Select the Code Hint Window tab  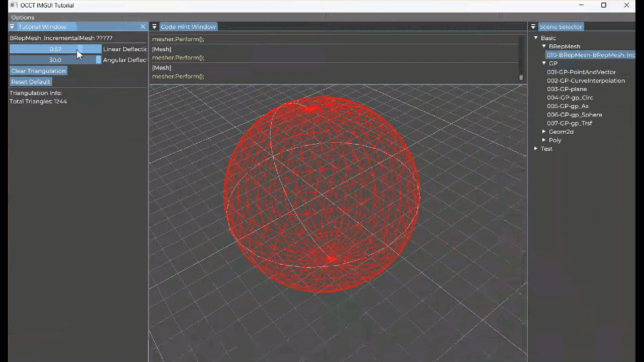click(188, 27)
